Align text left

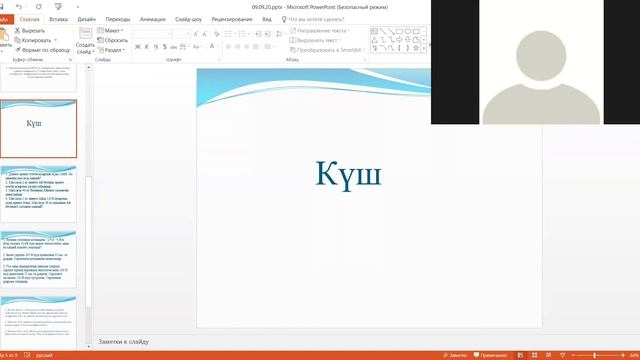[228, 47]
